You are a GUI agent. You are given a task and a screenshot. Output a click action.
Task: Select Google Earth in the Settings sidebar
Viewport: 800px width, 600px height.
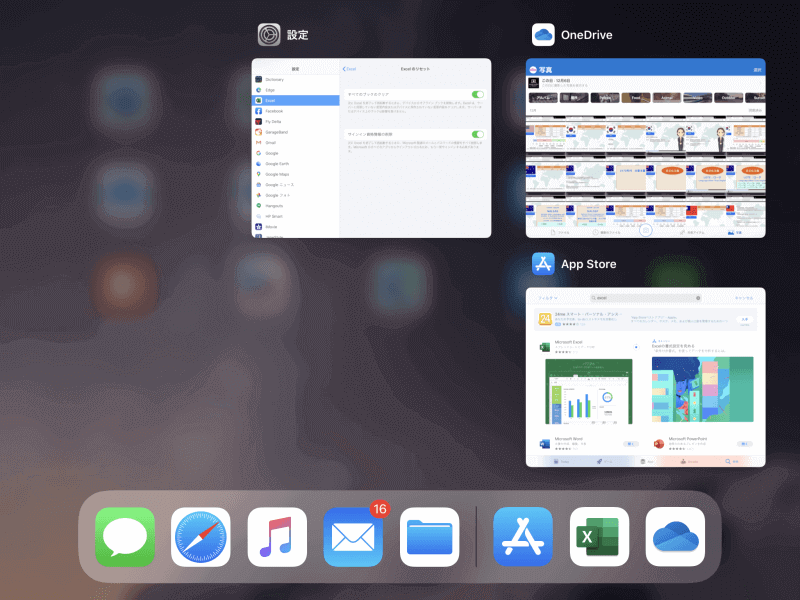295,164
